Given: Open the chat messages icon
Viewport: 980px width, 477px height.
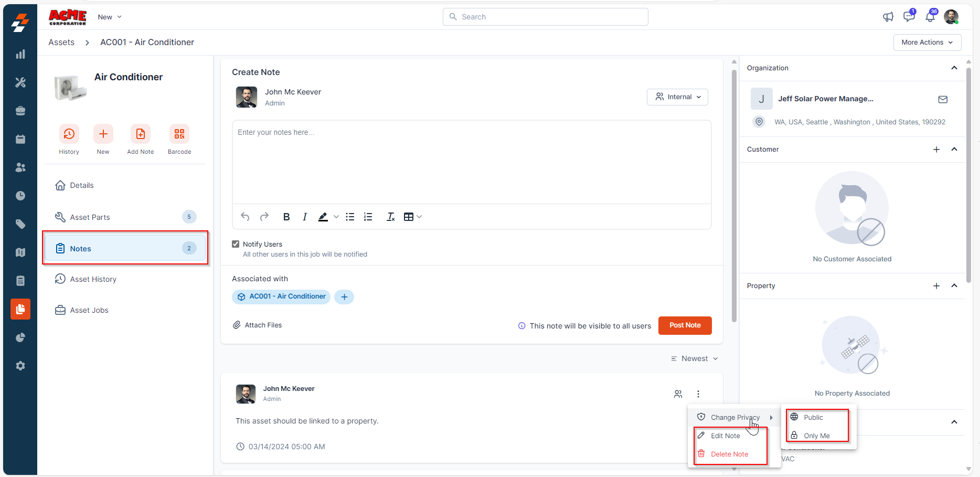Looking at the screenshot, I should (909, 16).
